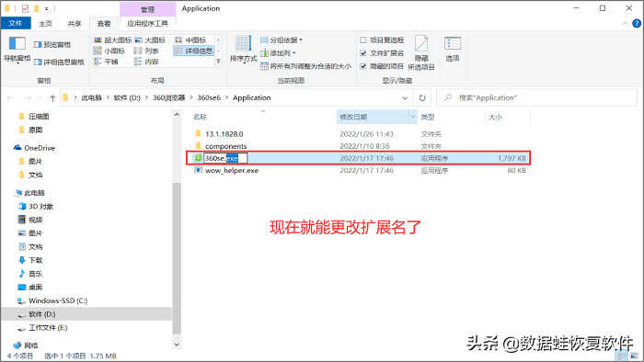Switch to details view in status bar
The width and height of the screenshot is (644, 362).
[623, 356]
